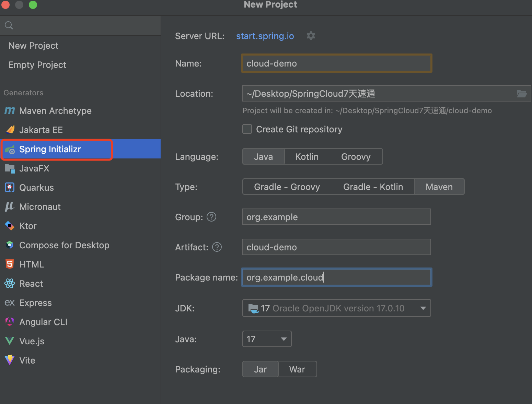Select Kotlin language option
This screenshot has height=404, width=532.
[x=307, y=156]
